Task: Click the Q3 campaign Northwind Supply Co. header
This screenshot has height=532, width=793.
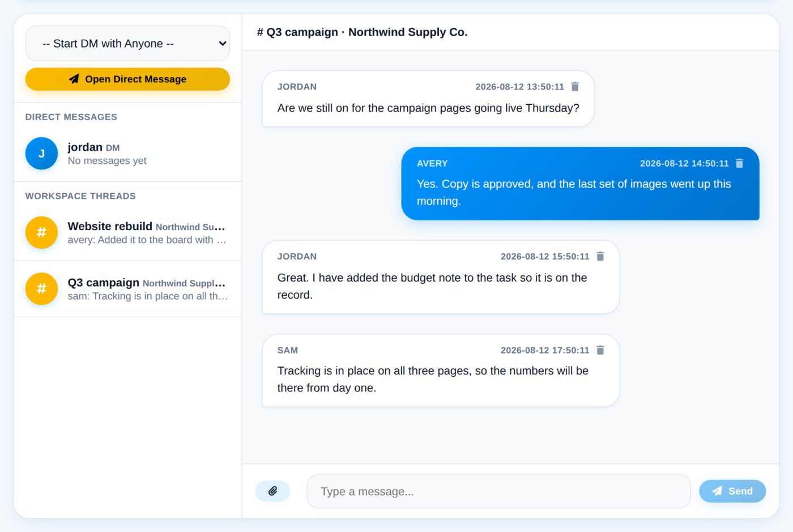Action: click(x=363, y=32)
